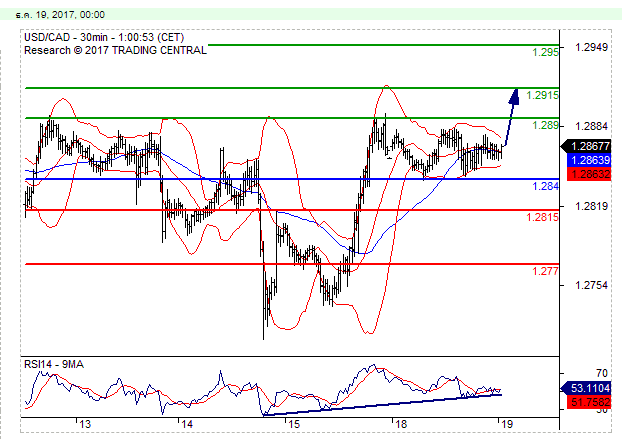Click the 1.2754 price axis value
Viewport: 622px width, 439px height.
click(x=591, y=285)
